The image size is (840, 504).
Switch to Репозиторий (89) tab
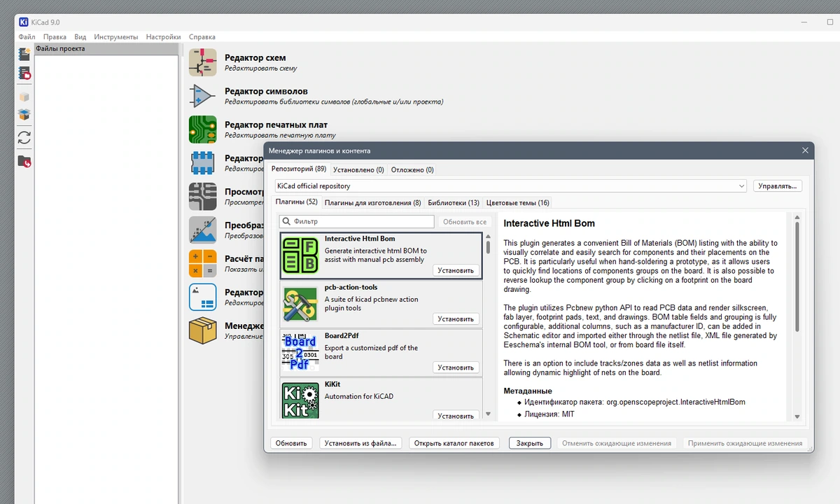299,169
